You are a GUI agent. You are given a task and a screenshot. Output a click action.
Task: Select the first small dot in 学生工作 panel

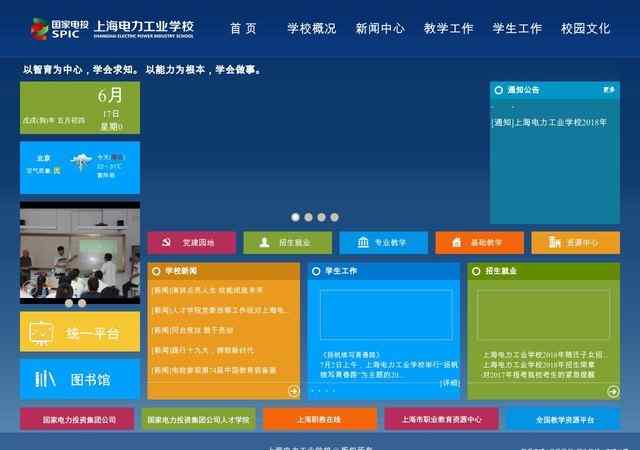[313, 390]
